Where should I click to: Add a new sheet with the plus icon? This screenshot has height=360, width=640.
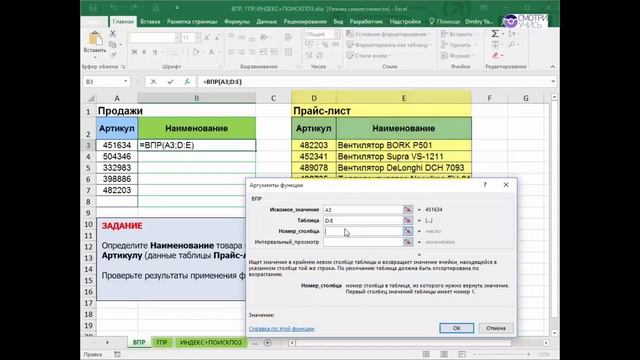pos(267,342)
